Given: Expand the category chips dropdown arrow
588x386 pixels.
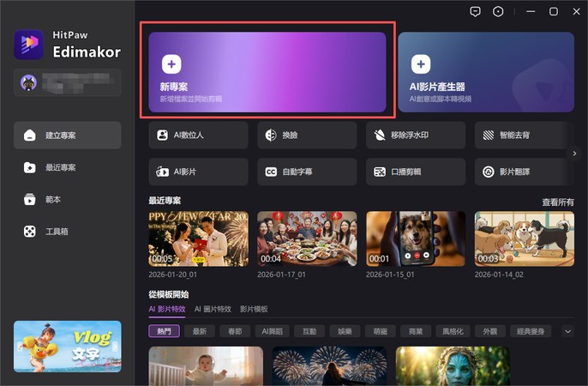Looking at the screenshot, I should (x=567, y=331).
